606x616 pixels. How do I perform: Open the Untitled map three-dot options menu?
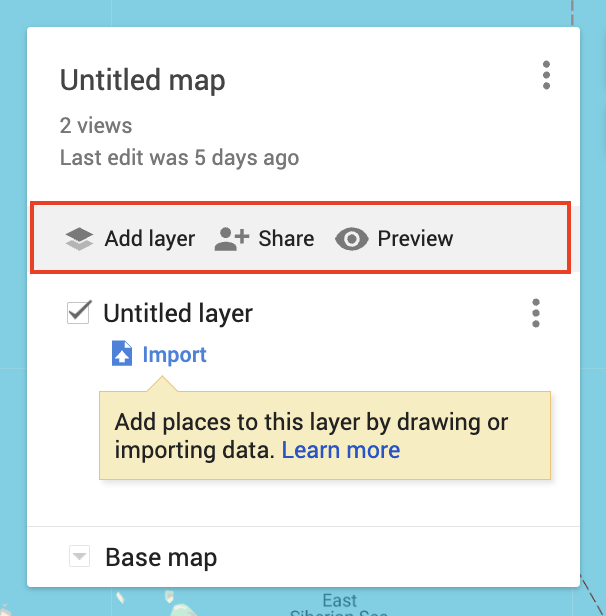coord(546,75)
